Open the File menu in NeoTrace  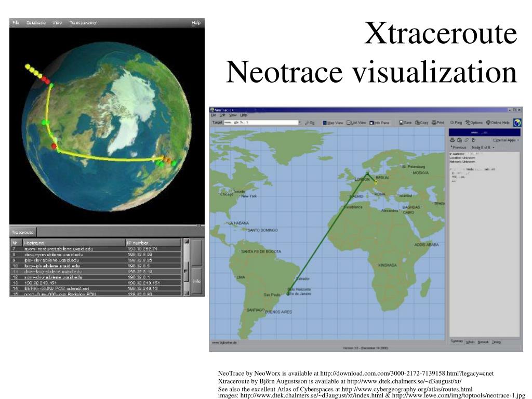(214, 115)
